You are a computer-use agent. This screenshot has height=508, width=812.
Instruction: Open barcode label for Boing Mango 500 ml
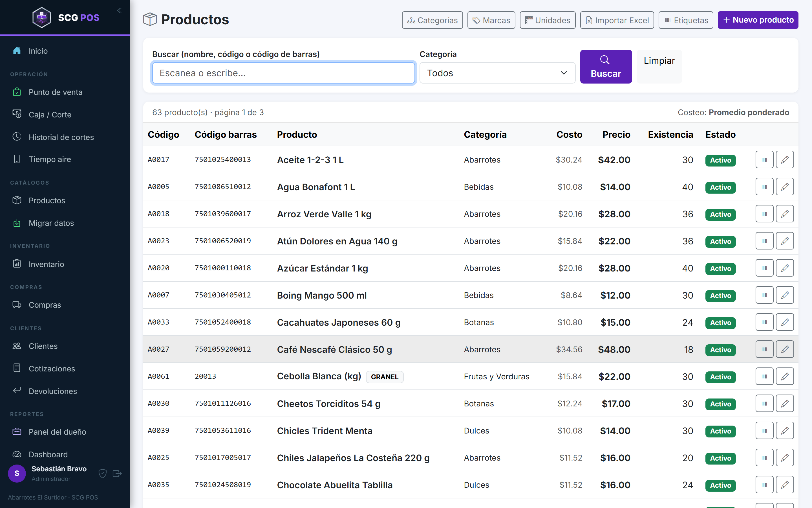click(764, 295)
